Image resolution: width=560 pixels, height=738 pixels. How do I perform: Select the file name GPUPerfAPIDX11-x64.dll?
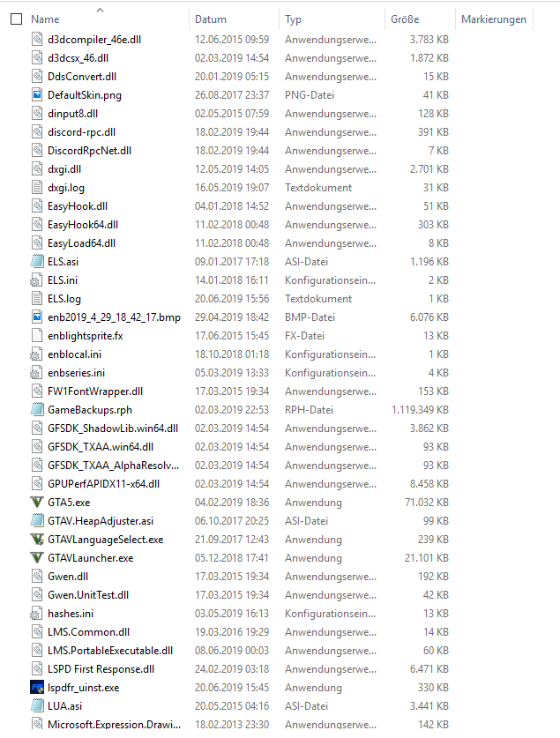click(x=103, y=484)
